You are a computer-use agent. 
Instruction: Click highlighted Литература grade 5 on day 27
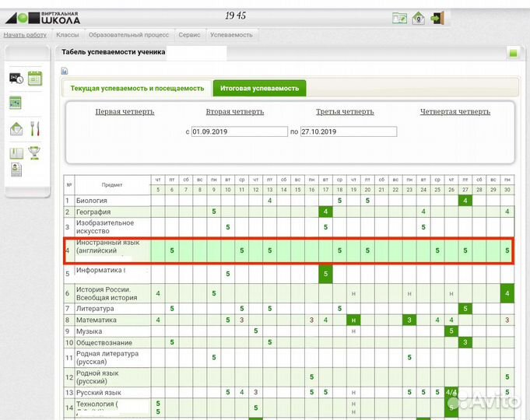click(x=465, y=309)
